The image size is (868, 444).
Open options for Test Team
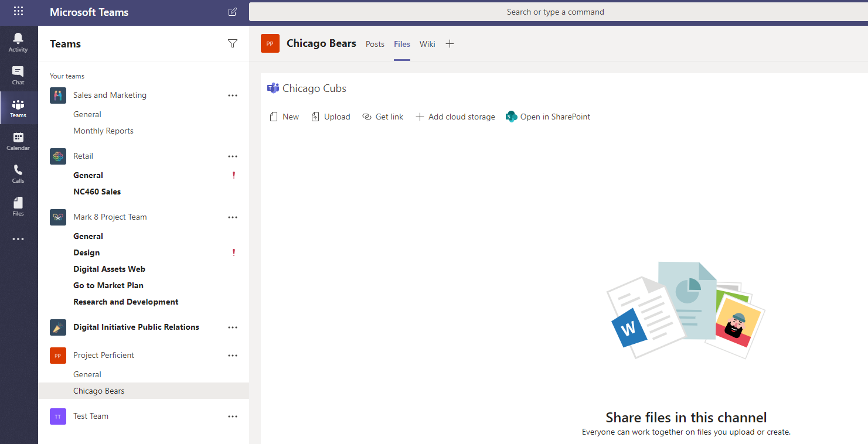point(233,416)
